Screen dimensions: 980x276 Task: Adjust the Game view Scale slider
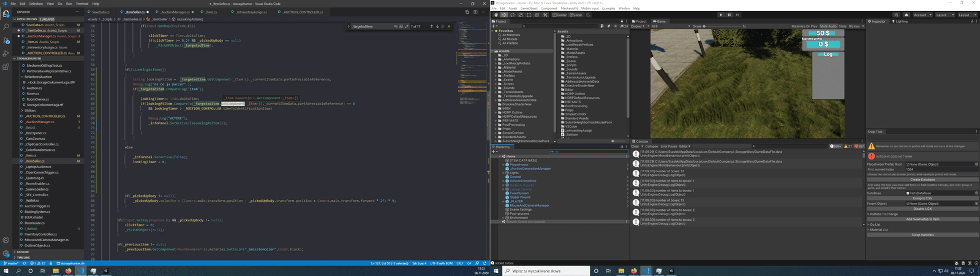[723, 26]
